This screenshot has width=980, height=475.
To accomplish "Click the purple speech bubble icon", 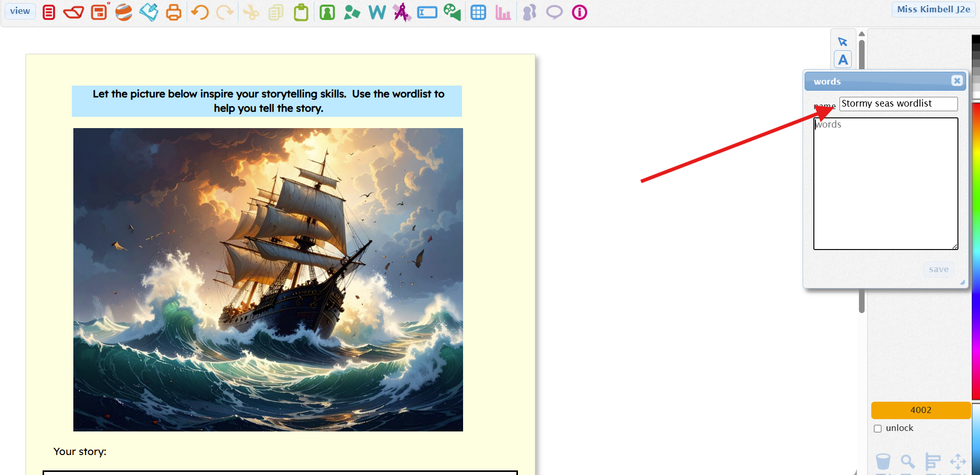I will click(554, 12).
